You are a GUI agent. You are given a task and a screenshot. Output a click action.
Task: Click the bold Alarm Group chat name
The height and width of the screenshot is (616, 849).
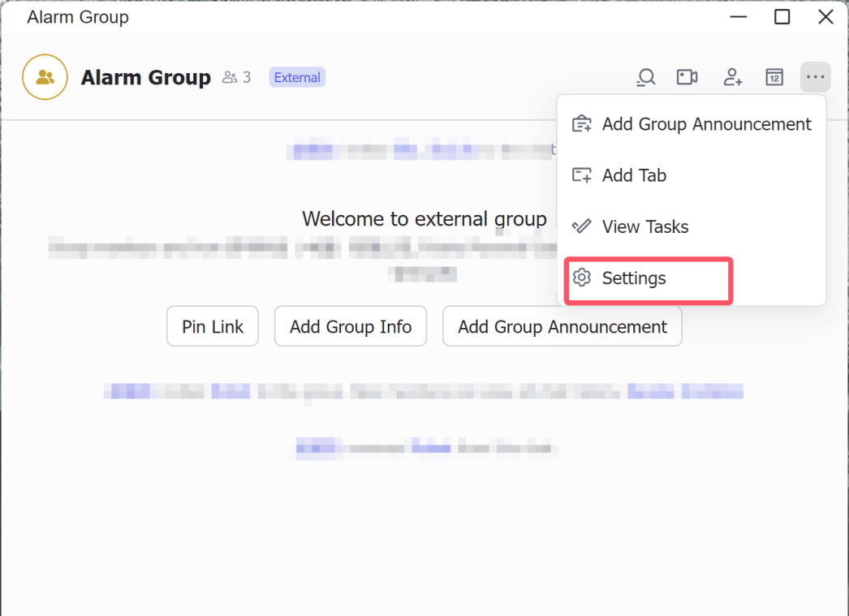pyautogui.click(x=146, y=78)
